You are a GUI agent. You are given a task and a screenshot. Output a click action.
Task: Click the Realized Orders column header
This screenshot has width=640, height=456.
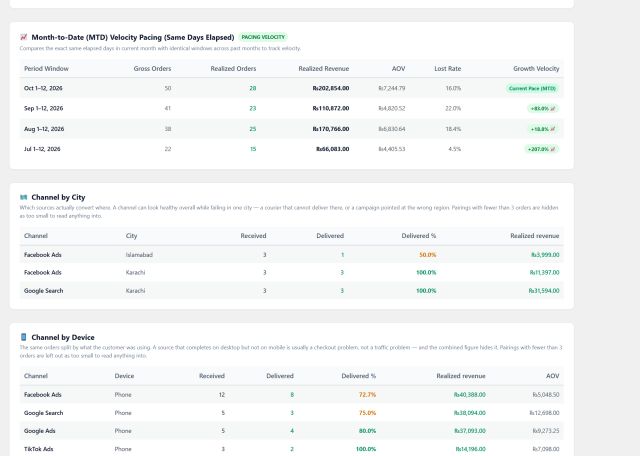pyautogui.click(x=233, y=69)
